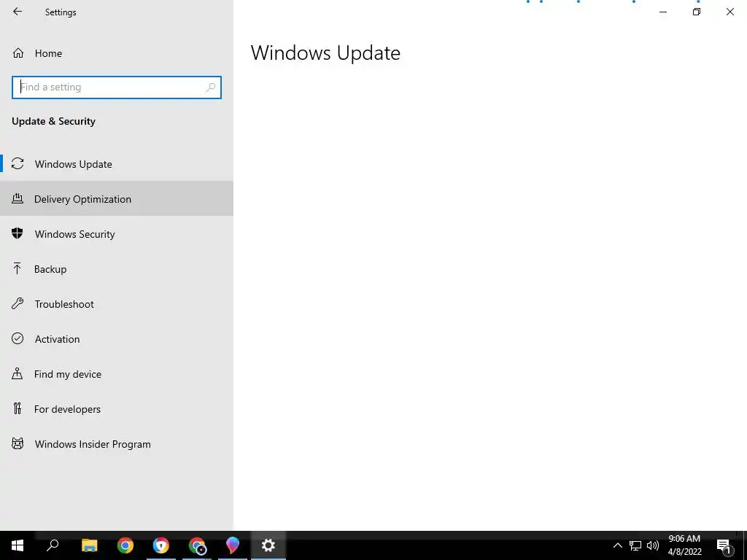The width and height of the screenshot is (747, 560).
Task: Launch File Explorer from taskbar
Action: (89, 545)
